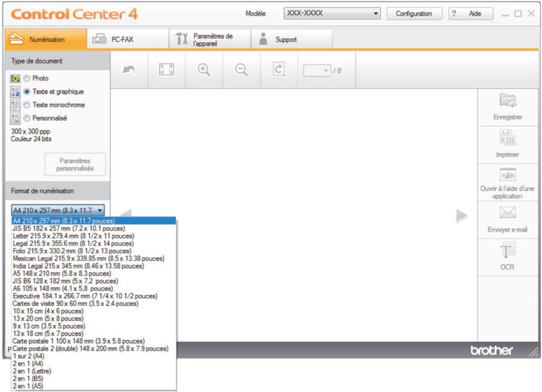Select the Texte monochrome radio button

pyautogui.click(x=27, y=105)
